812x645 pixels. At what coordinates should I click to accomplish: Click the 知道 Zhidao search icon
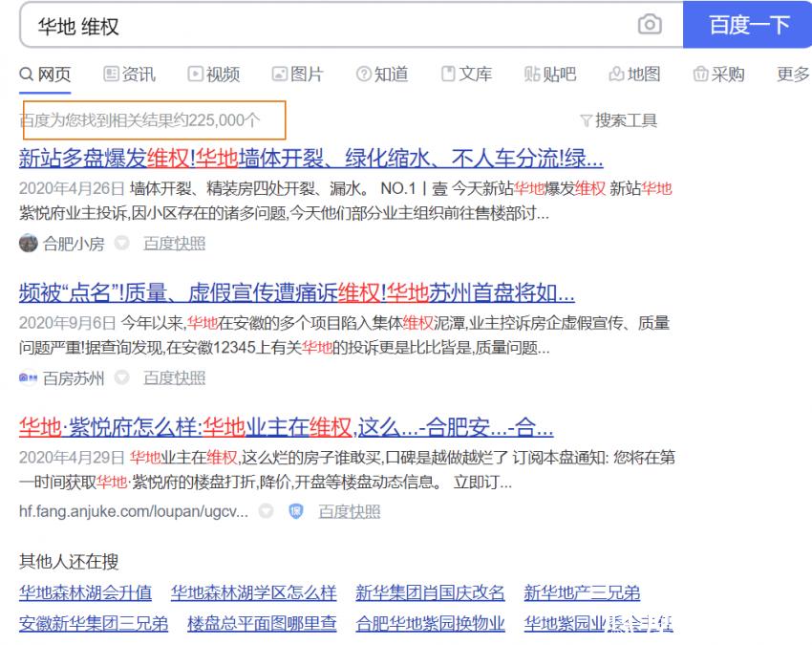[x=364, y=74]
